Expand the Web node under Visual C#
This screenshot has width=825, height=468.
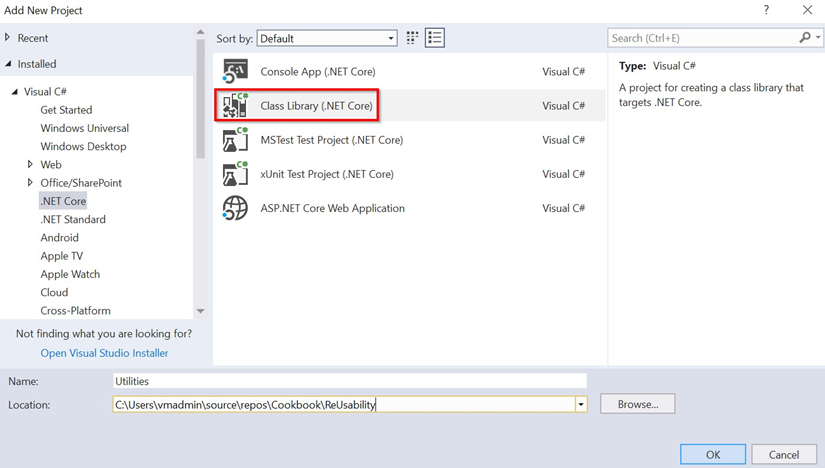30,164
